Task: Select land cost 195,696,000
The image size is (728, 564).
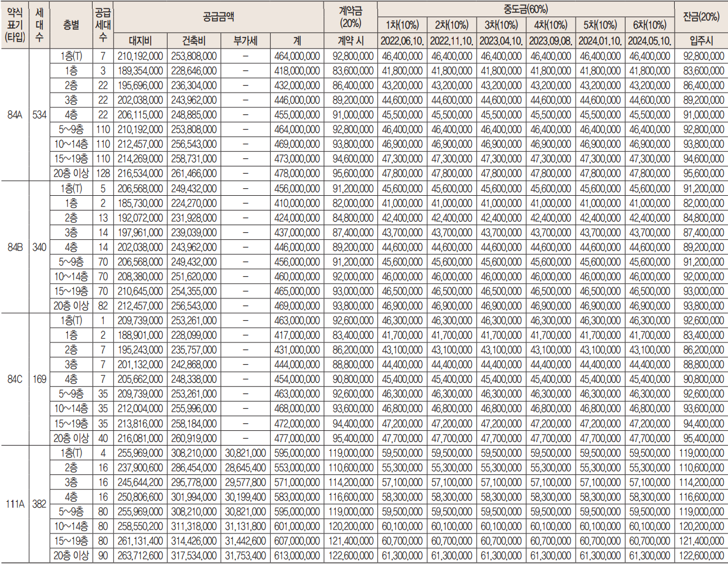Action: click(x=140, y=86)
